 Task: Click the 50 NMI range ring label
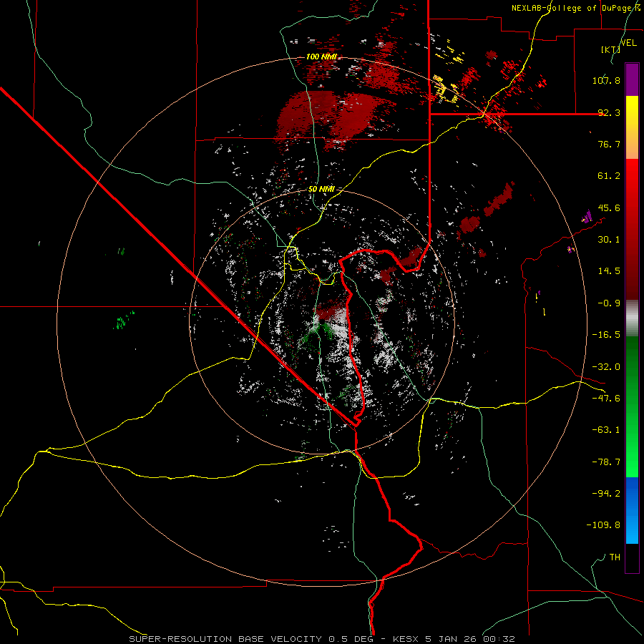(321, 189)
